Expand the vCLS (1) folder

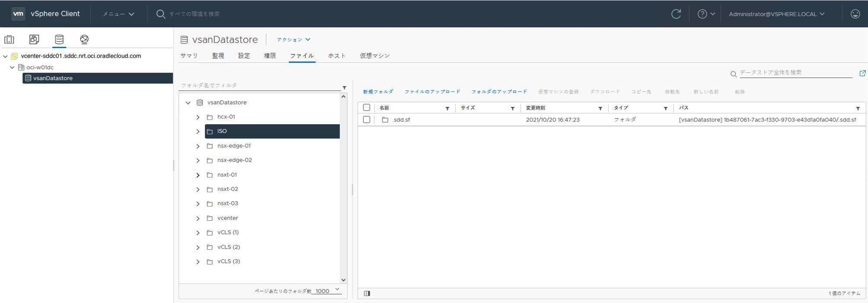[x=198, y=233]
